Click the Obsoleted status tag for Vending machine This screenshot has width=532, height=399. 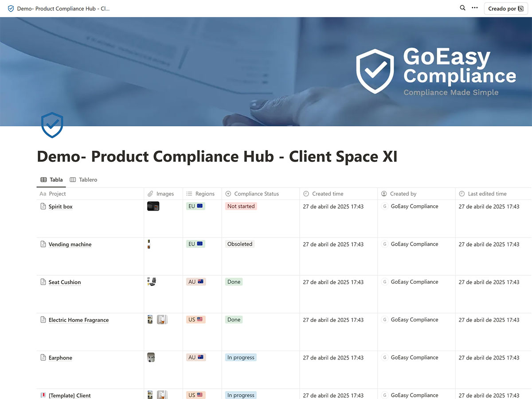click(x=239, y=244)
